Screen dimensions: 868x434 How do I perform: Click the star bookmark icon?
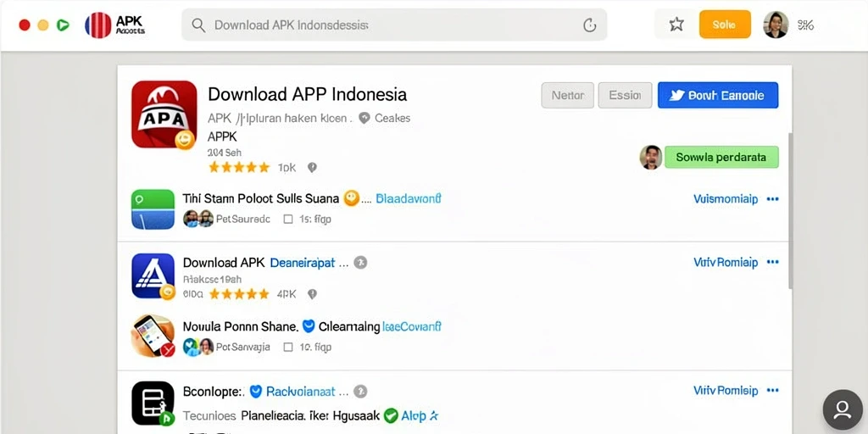tap(676, 25)
